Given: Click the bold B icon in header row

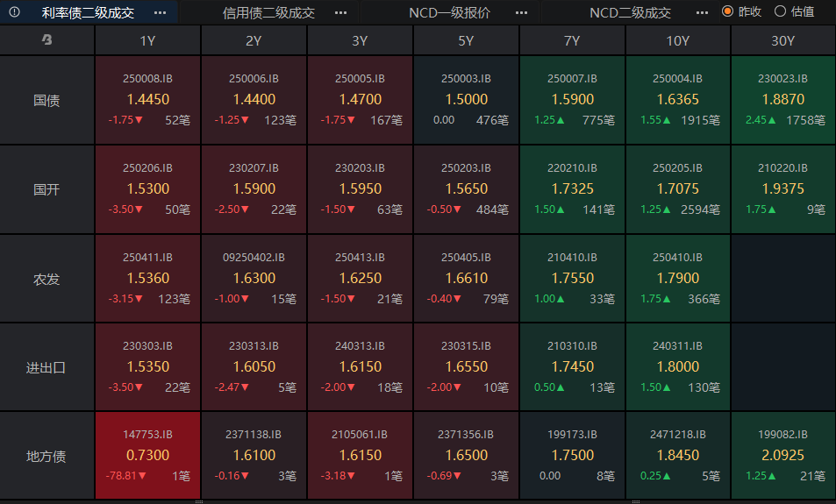Looking at the screenshot, I should tap(46, 39).
